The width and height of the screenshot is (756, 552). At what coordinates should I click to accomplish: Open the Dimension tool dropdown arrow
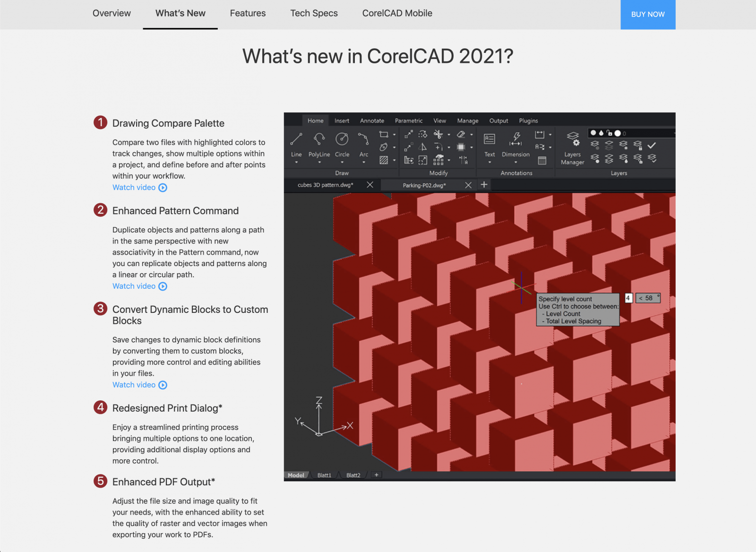[516, 162]
